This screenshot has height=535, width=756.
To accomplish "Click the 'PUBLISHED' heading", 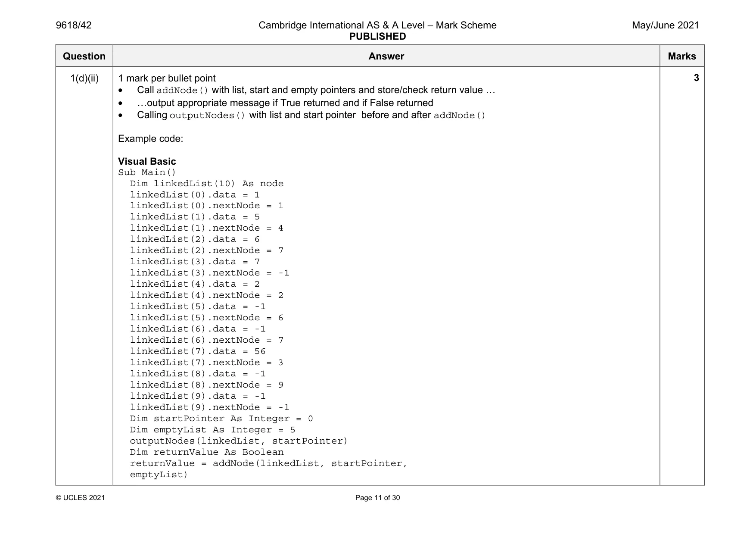I will [x=377, y=37].
